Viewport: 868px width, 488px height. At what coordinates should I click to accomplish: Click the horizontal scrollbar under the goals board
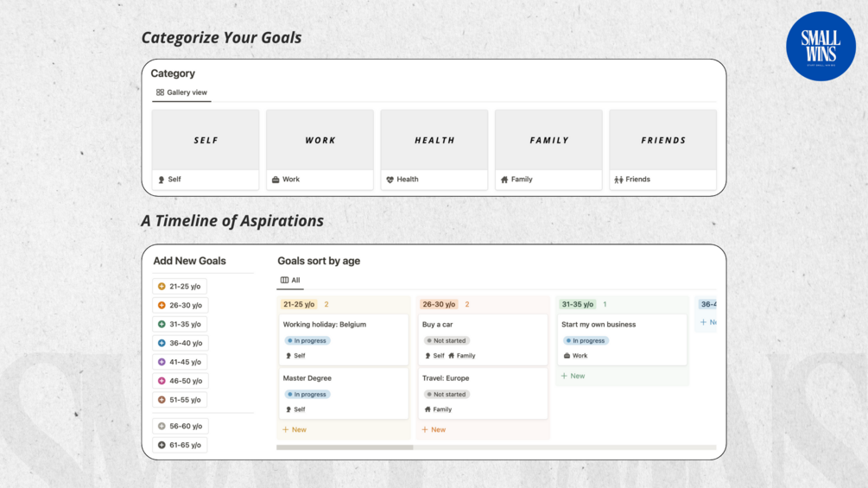[345, 447]
